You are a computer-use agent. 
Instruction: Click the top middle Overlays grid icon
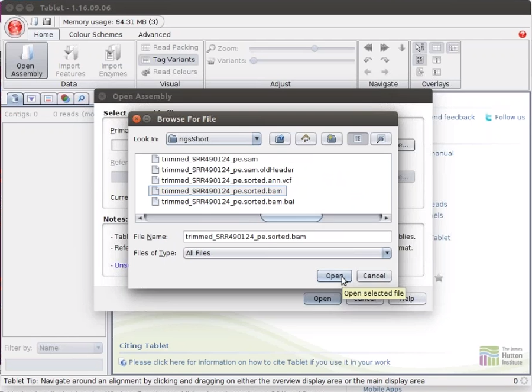[437, 48]
